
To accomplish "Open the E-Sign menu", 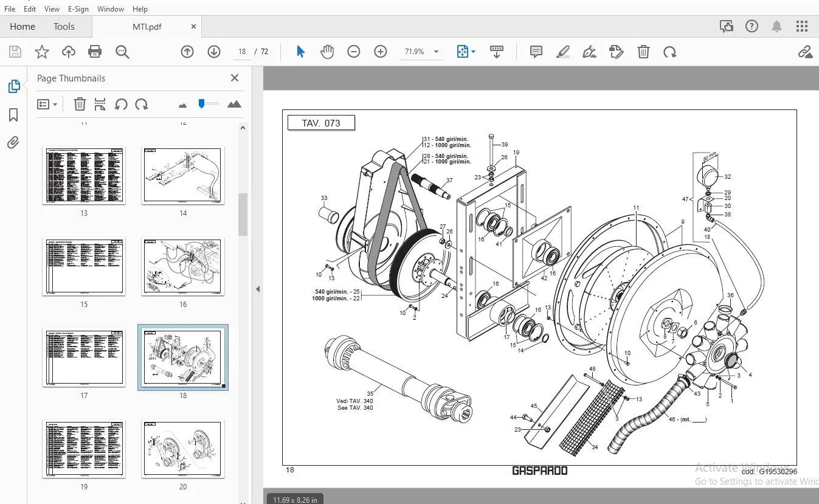I will 78,9.
